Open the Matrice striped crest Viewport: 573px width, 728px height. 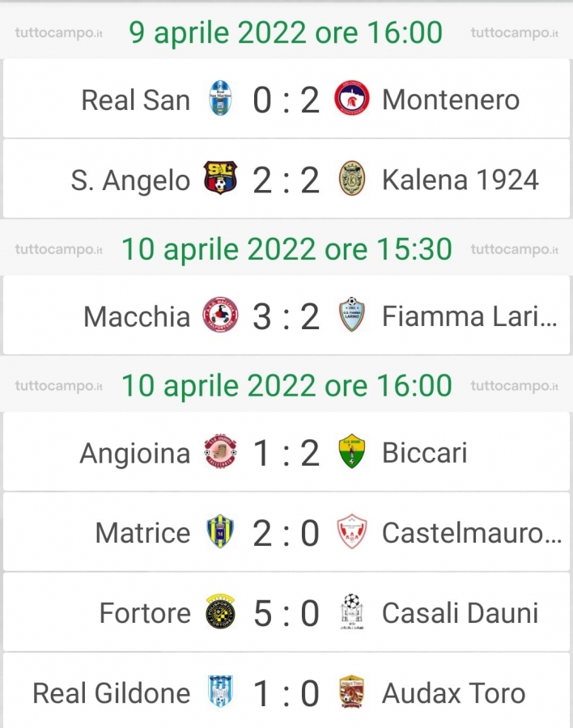[220, 531]
